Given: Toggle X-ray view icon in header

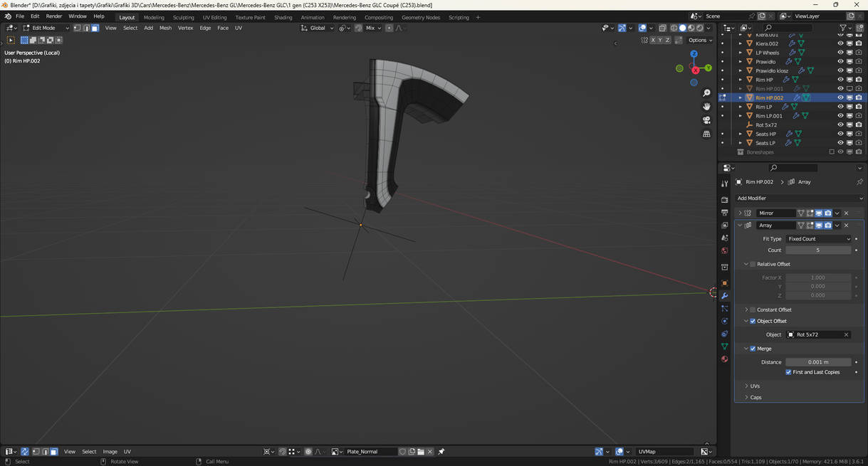Looking at the screenshot, I should 662,28.
